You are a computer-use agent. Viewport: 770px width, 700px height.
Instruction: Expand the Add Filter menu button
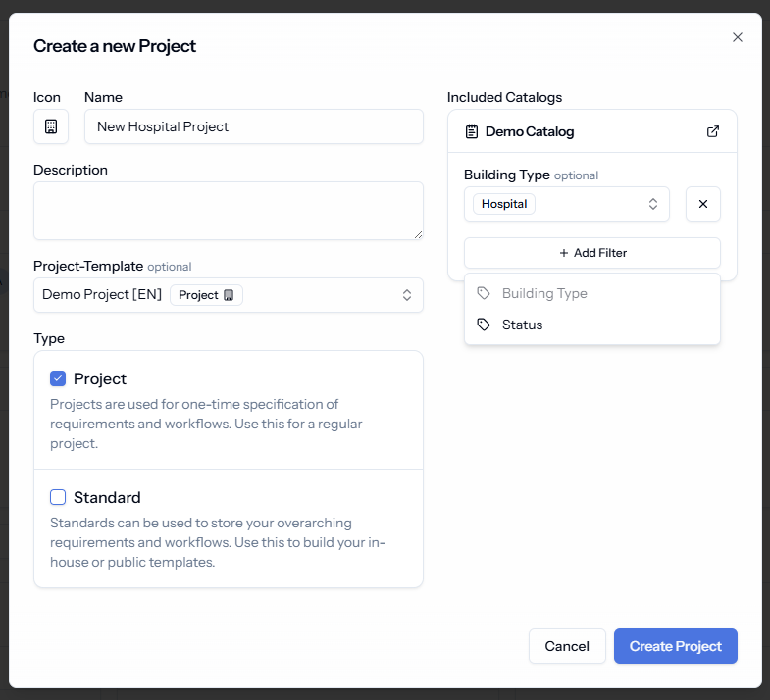[x=592, y=253]
